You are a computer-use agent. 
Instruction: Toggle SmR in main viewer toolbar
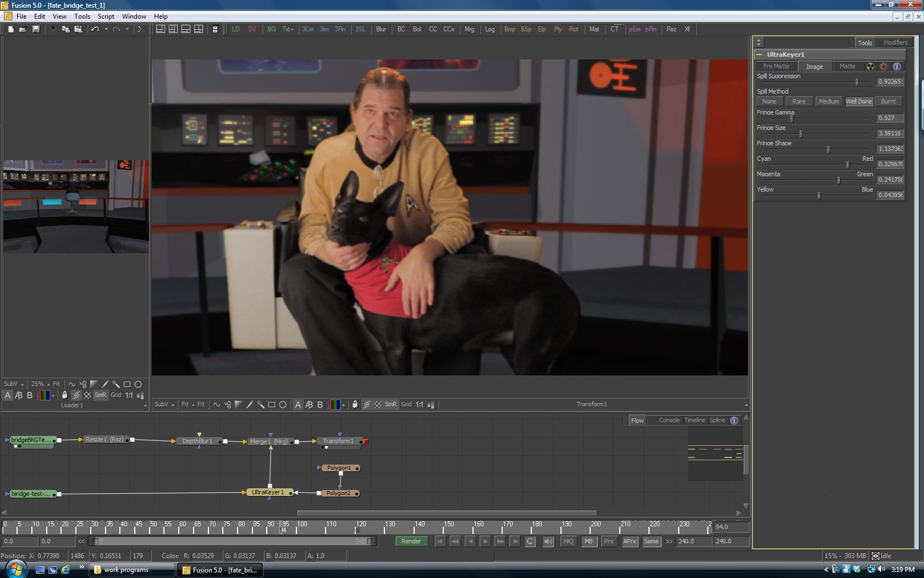pyautogui.click(x=391, y=405)
